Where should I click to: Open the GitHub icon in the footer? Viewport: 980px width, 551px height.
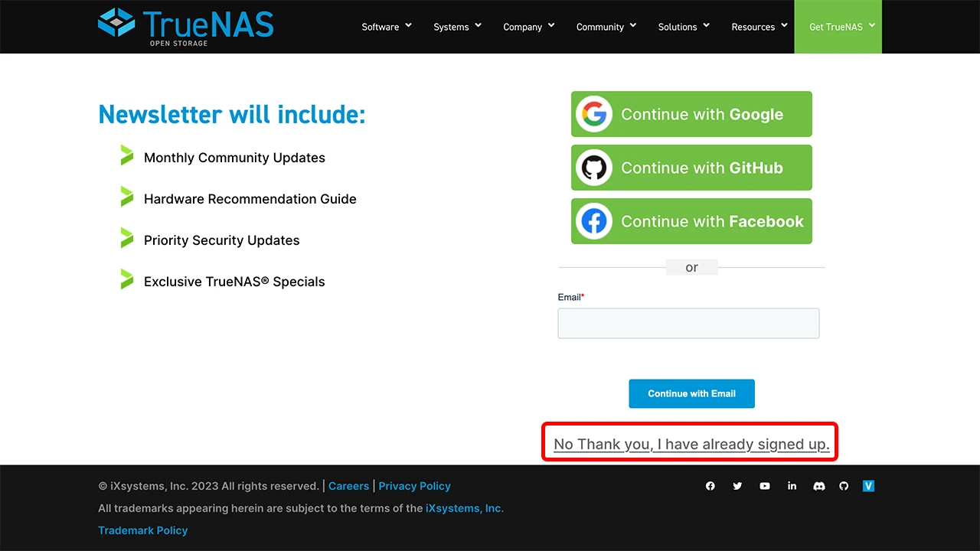point(844,486)
